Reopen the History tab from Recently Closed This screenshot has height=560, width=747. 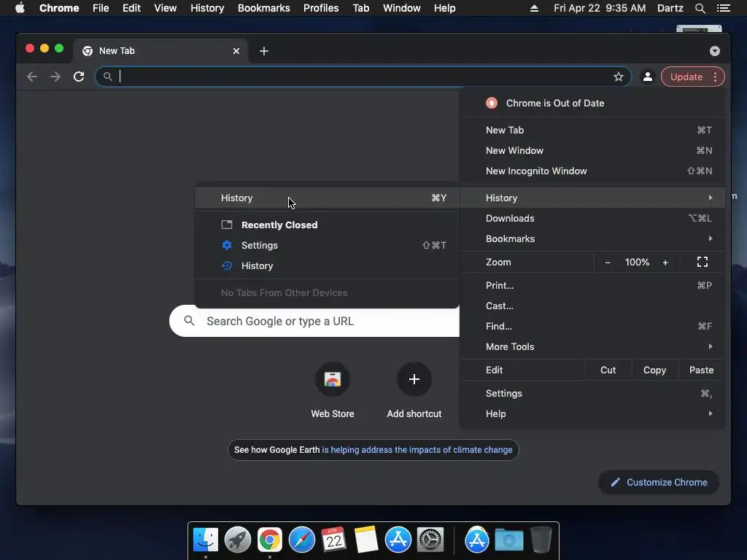tap(328, 265)
